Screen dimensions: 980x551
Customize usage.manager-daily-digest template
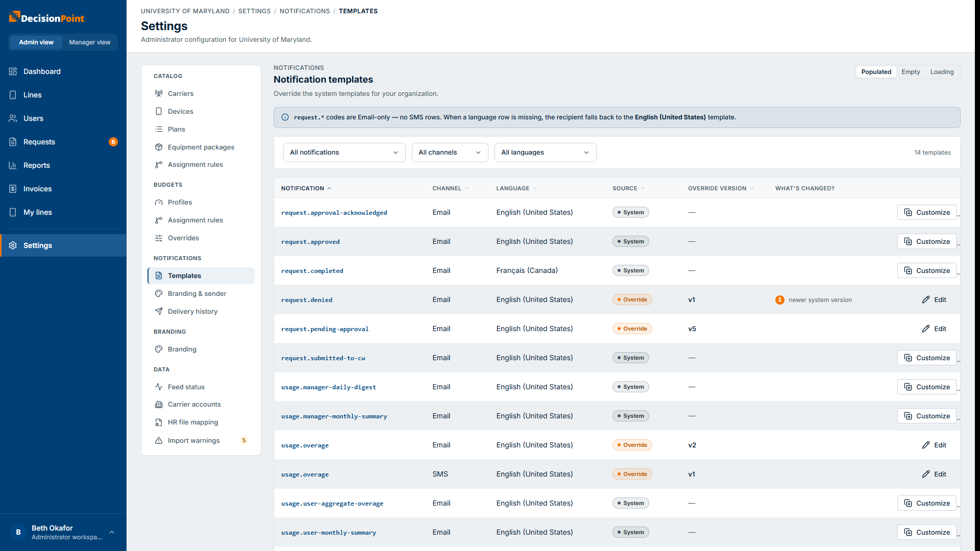(x=927, y=387)
